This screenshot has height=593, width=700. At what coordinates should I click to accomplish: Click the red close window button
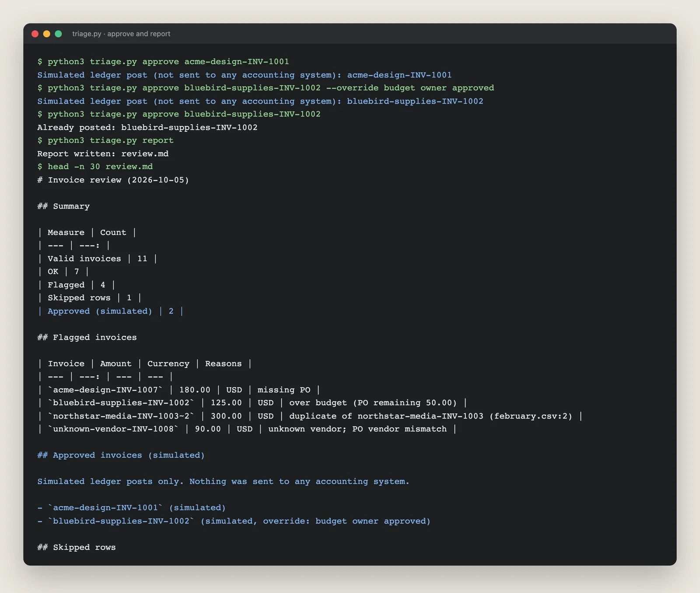pyautogui.click(x=35, y=34)
